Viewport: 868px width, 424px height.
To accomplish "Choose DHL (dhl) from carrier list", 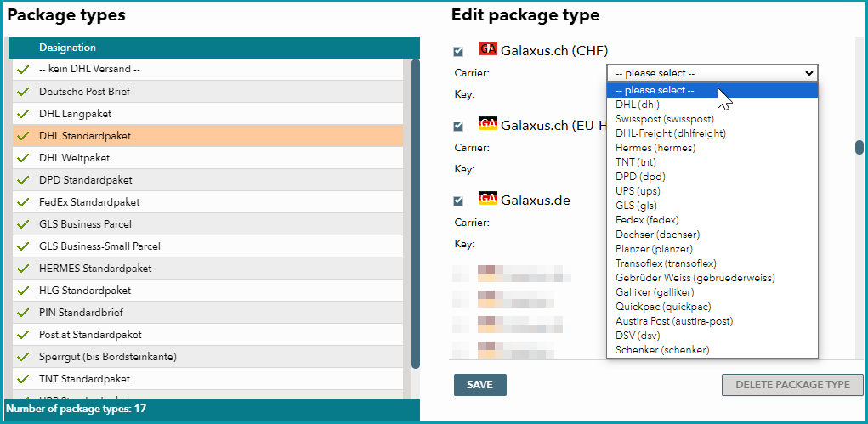I will point(712,105).
